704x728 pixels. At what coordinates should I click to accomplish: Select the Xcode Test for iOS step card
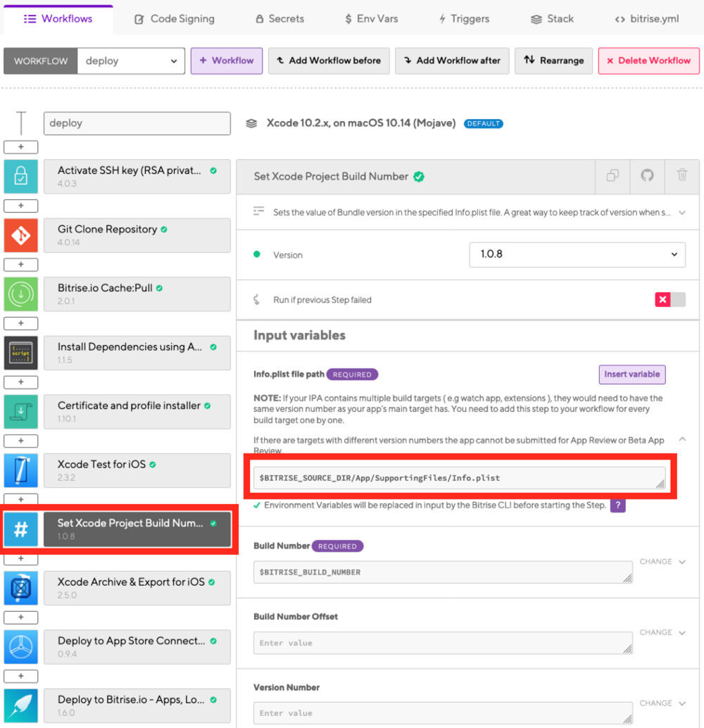point(137,470)
